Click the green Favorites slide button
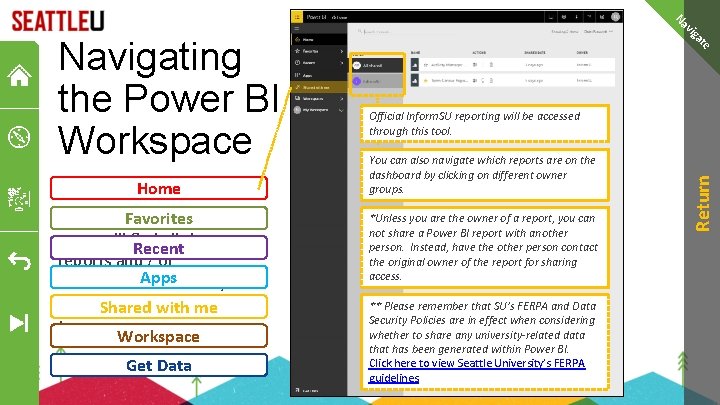The image size is (720, 405). (159, 218)
